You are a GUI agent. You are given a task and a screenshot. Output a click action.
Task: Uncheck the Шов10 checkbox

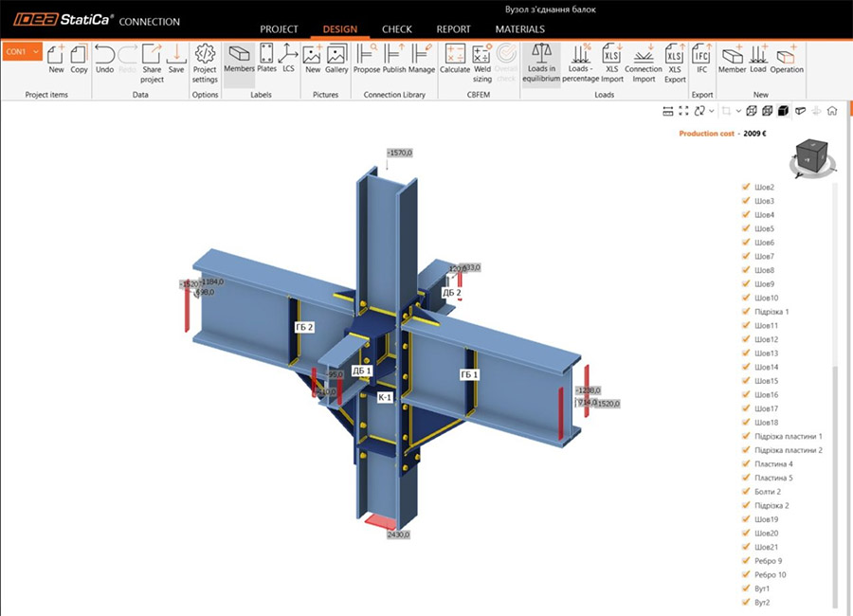[745, 298]
